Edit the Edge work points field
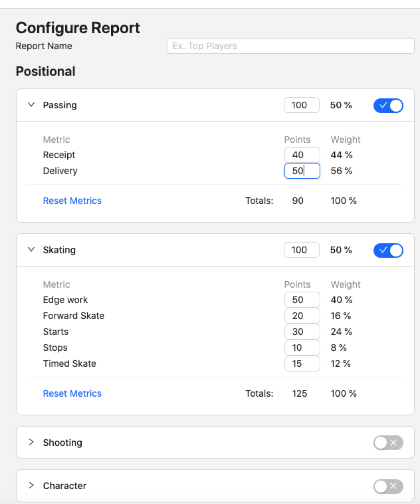This screenshot has height=504, width=420. point(302,300)
